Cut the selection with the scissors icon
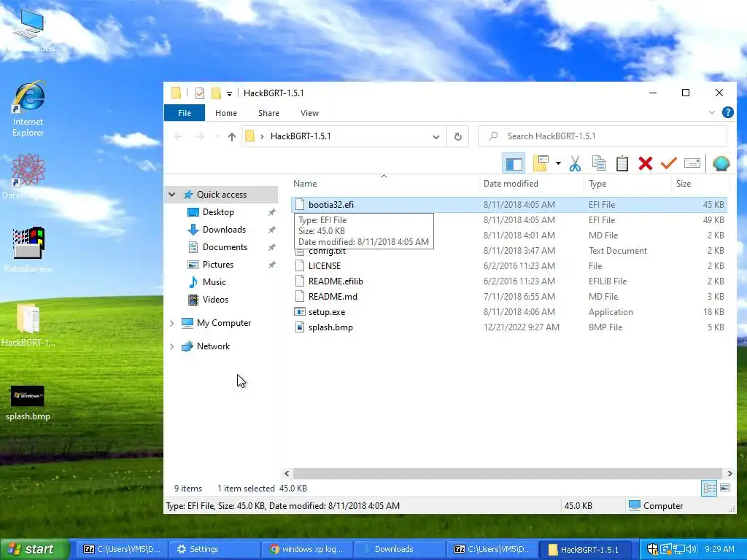Image resolution: width=747 pixels, height=560 pixels. 575,164
